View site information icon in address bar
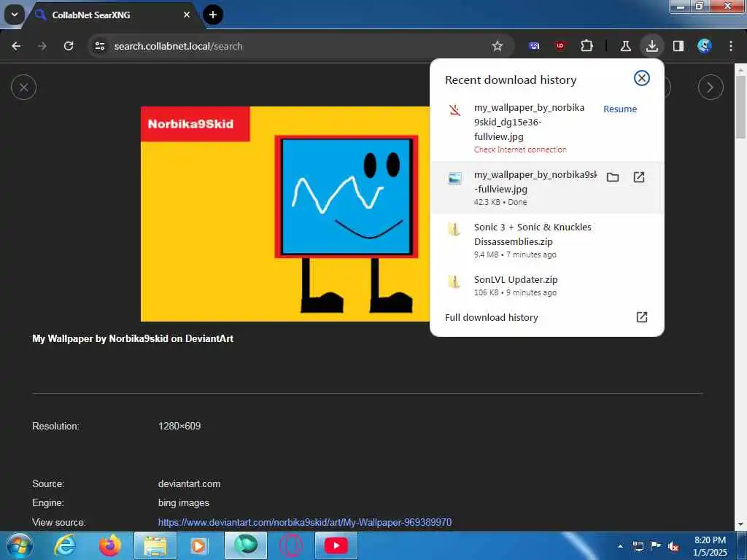Screen dimensions: 747x560 (99, 46)
